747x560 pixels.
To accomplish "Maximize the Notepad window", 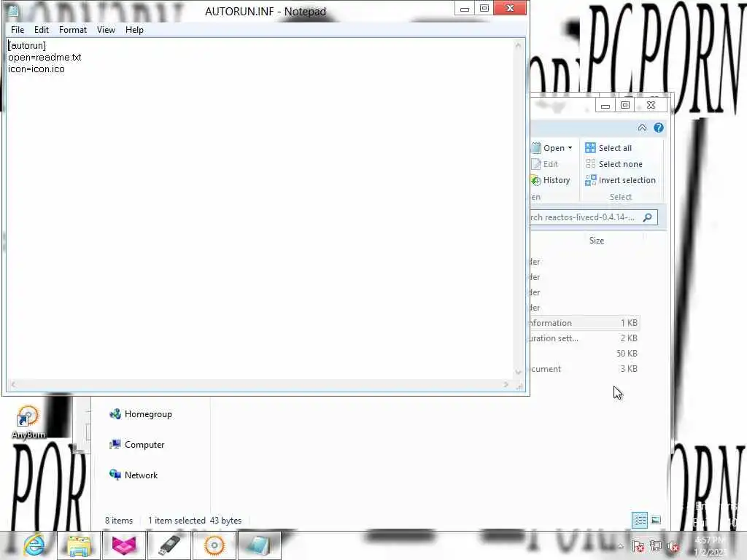I will tap(484, 9).
